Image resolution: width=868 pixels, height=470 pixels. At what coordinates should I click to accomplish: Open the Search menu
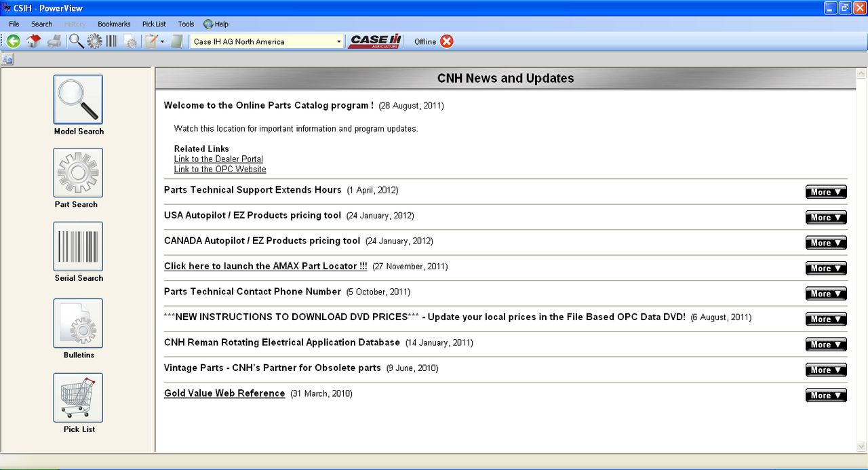coord(41,24)
